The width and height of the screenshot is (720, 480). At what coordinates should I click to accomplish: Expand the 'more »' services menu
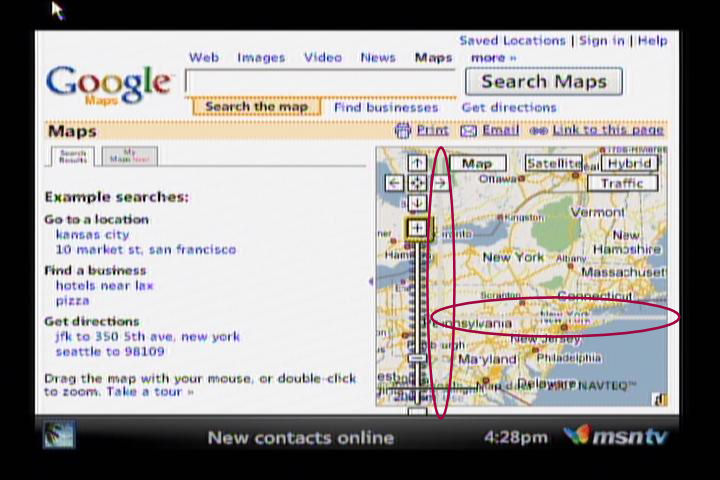pyautogui.click(x=494, y=58)
